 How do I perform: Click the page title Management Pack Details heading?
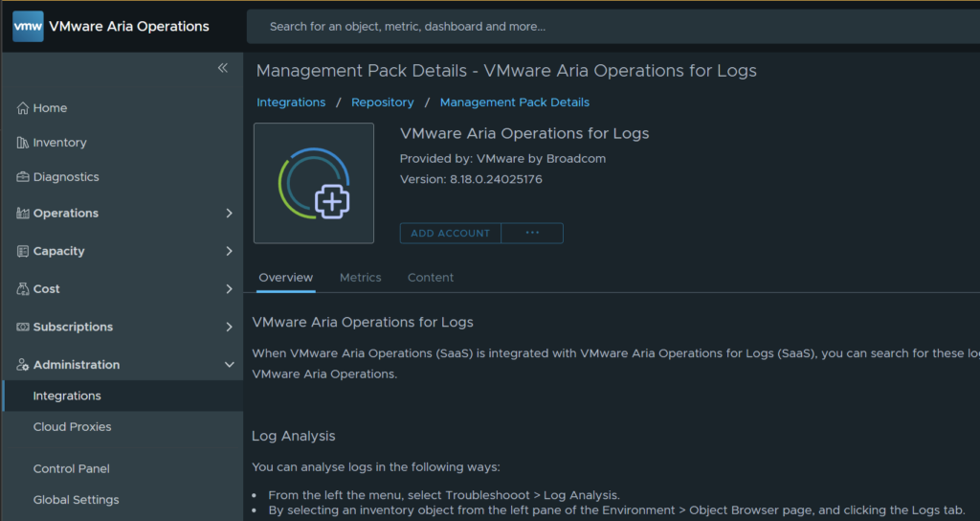(506, 71)
